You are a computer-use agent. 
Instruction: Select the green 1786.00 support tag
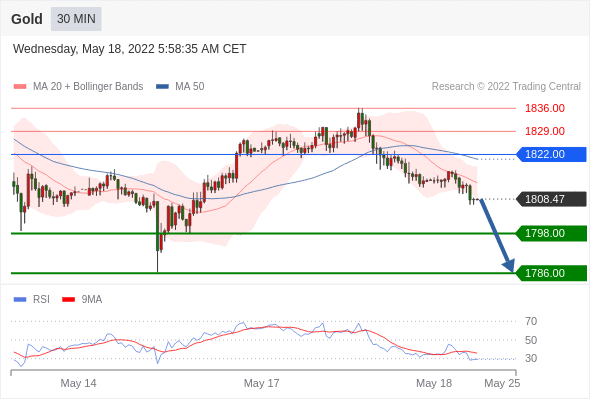[551, 273]
